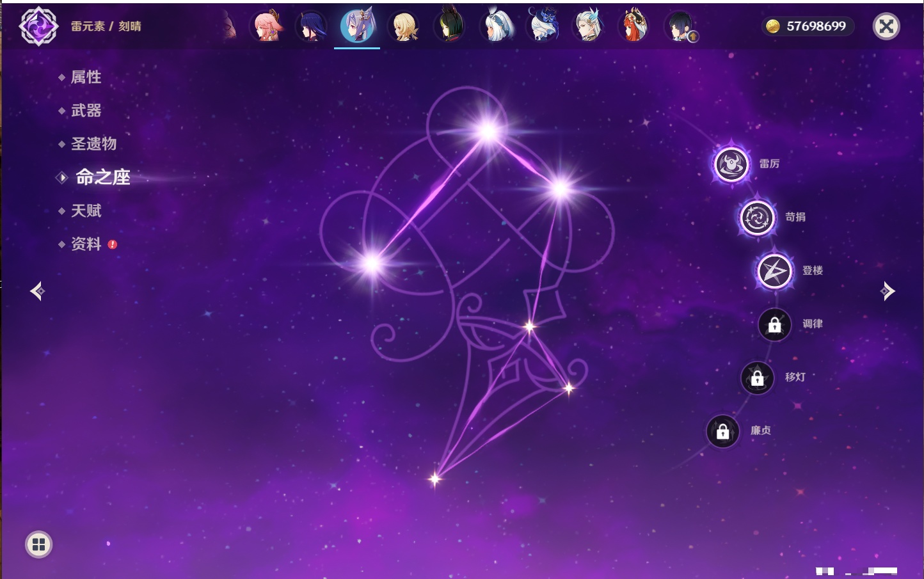Click the Electro element emblem
The image size is (924, 579).
(x=38, y=26)
